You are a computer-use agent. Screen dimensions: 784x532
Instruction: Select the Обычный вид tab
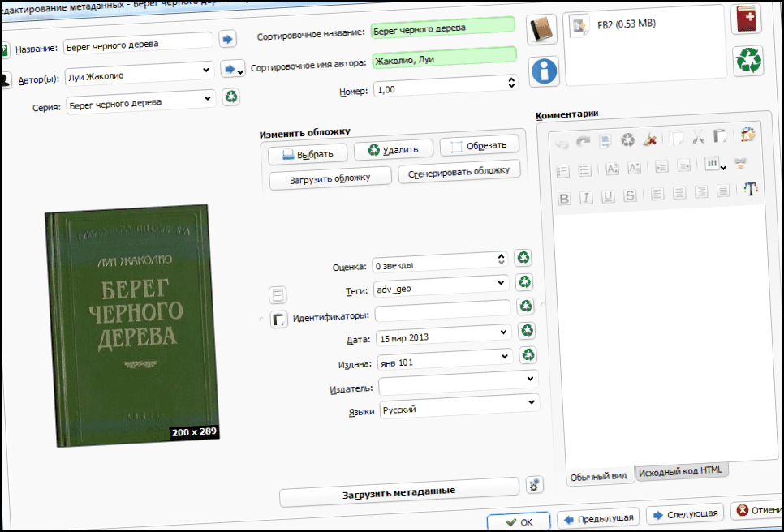pyautogui.click(x=598, y=476)
